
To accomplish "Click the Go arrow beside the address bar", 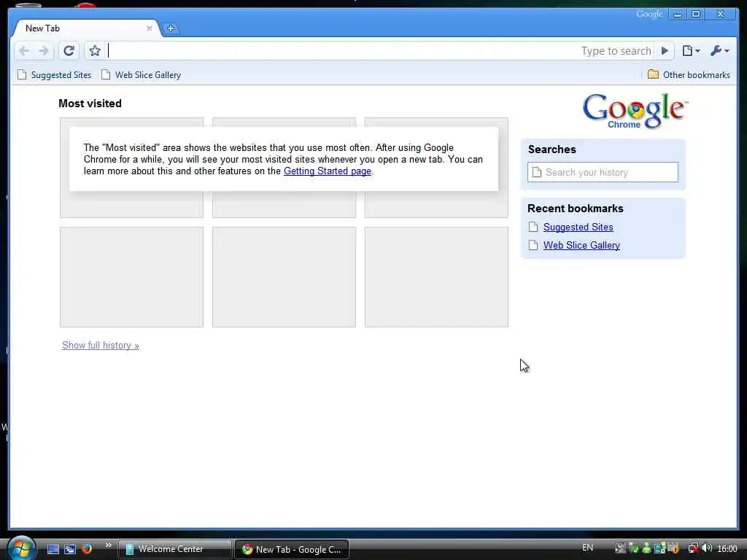I will (x=664, y=51).
